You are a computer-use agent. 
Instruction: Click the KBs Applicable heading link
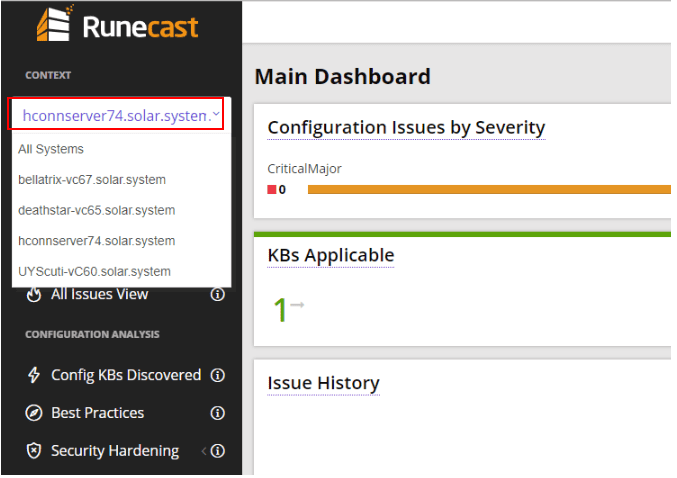coord(331,255)
